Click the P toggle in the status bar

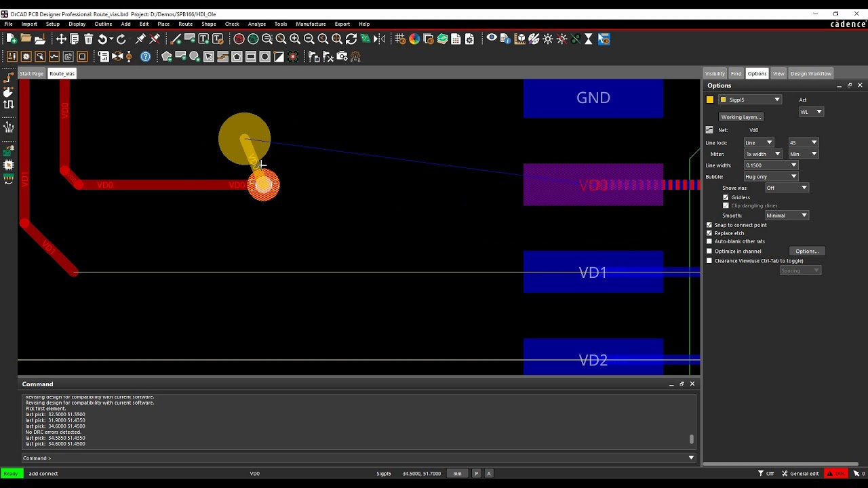point(476,474)
